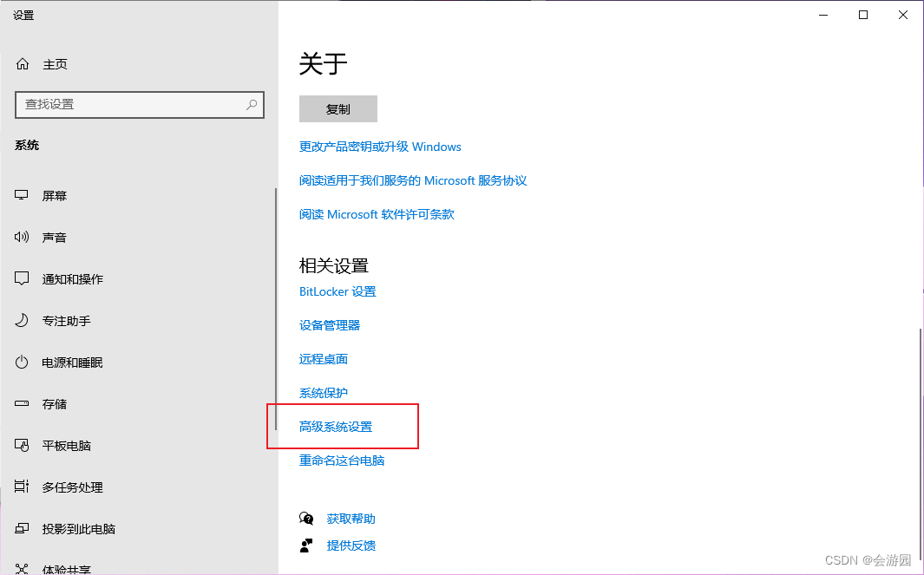Go to 主页 using the home icon
Image resolution: width=924 pixels, height=575 pixels.
click(x=21, y=63)
